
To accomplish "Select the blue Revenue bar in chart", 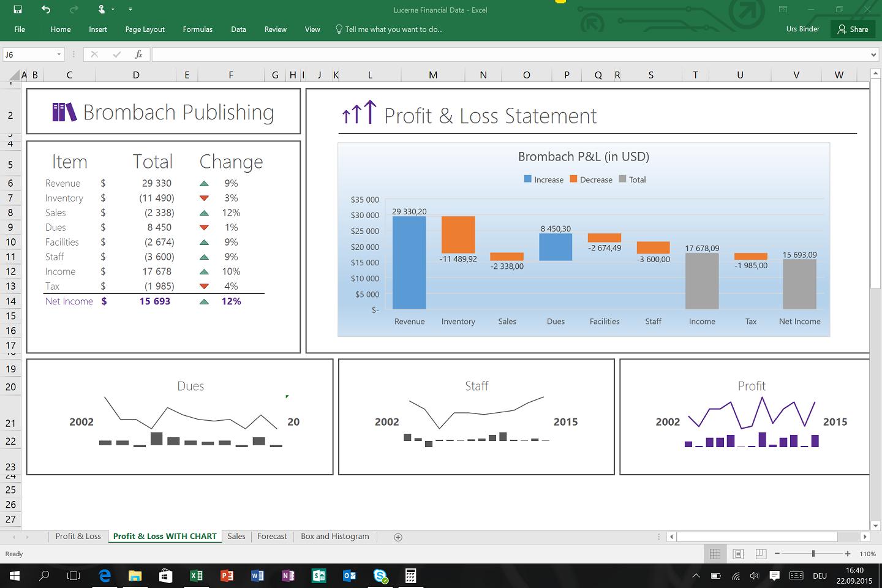I will click(409, 263).
